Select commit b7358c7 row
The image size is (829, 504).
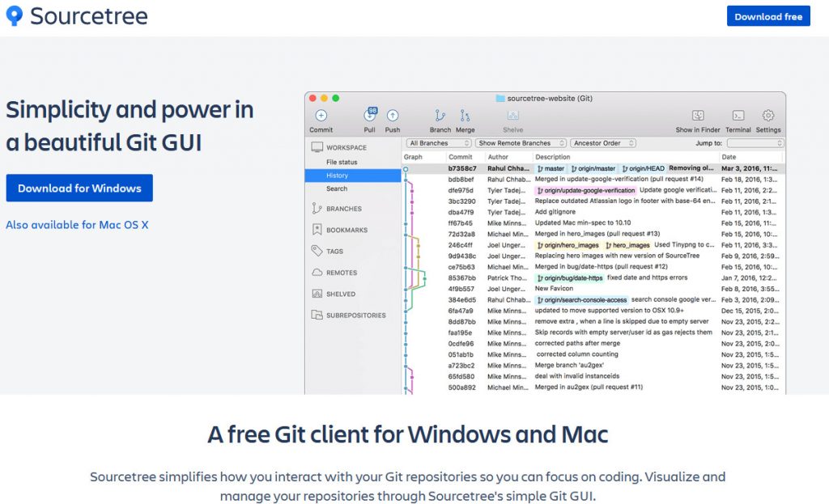pyautogui.click(x=593, y=168)
